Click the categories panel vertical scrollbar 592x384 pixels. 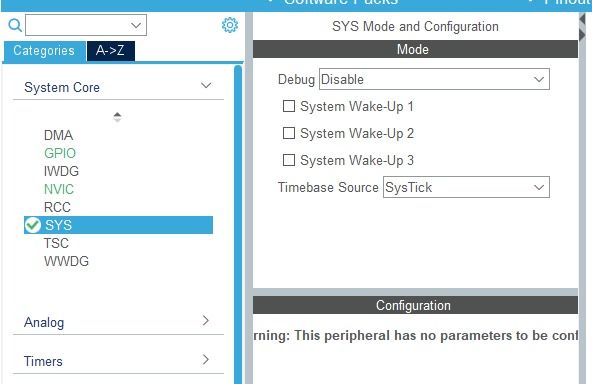tap(238, 225)
